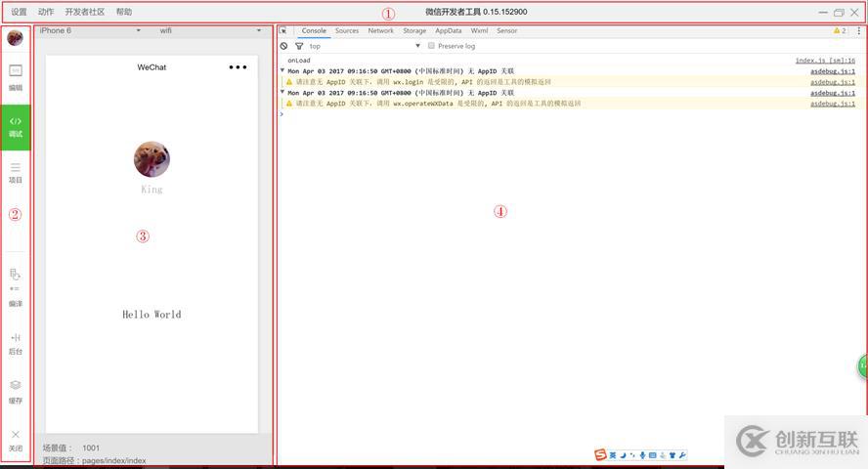Collapse the second Mon Apr 03 log group
The image size is (868, 469).
pyautogui.click(x=282, y=93)
